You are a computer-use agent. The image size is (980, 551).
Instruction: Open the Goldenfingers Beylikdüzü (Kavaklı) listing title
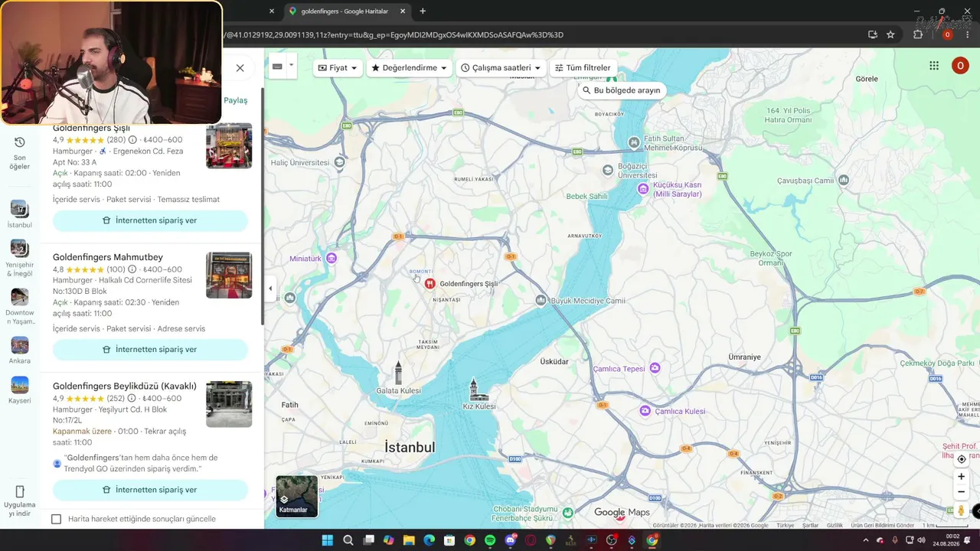pos(125,386)
